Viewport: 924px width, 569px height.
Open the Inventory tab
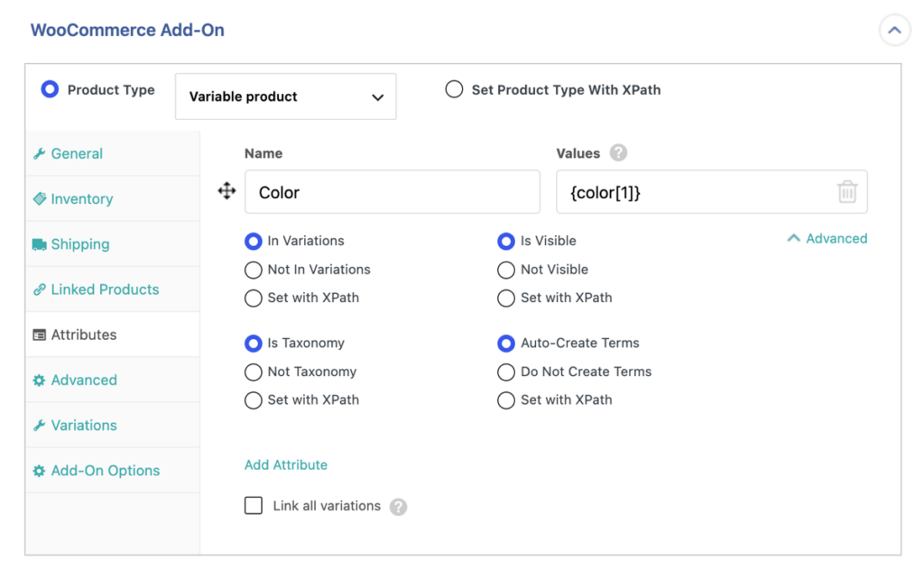[x=112, y=199]
